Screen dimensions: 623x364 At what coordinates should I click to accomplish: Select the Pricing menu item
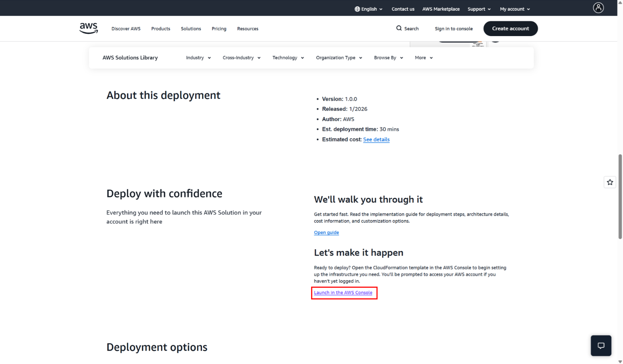click(219, 28)
